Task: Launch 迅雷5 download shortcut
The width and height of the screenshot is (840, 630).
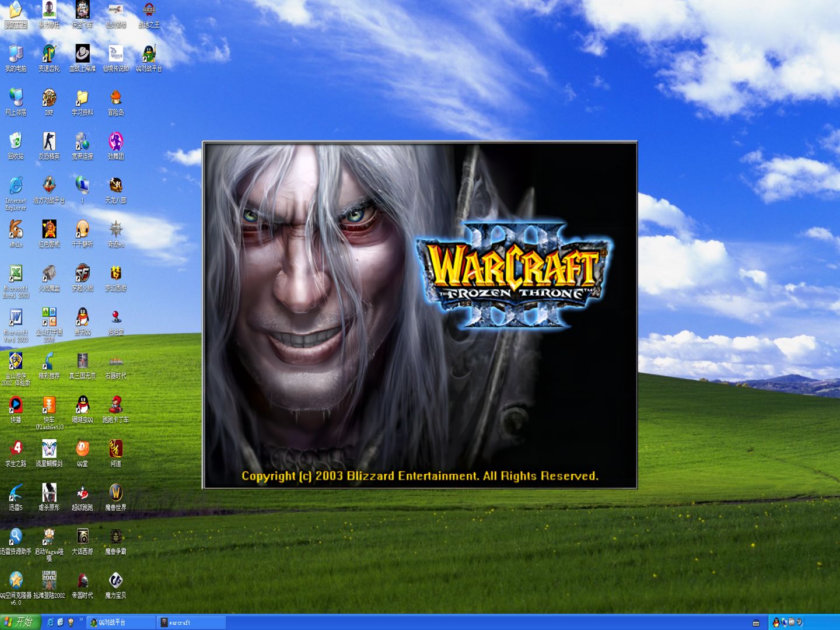Action: click(16, 493)
